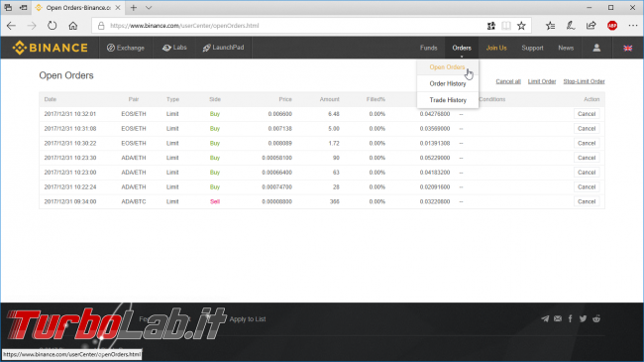Image resolution: width=644 pixels, height=362 pixels.
Task: Open the tabs set aside icon
Action: pos(8,7)
